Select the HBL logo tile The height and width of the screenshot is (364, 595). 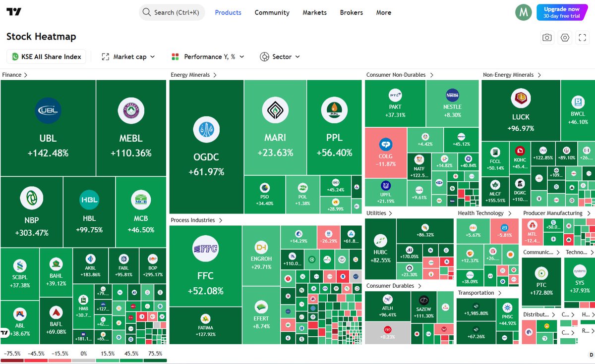(89, 200)
